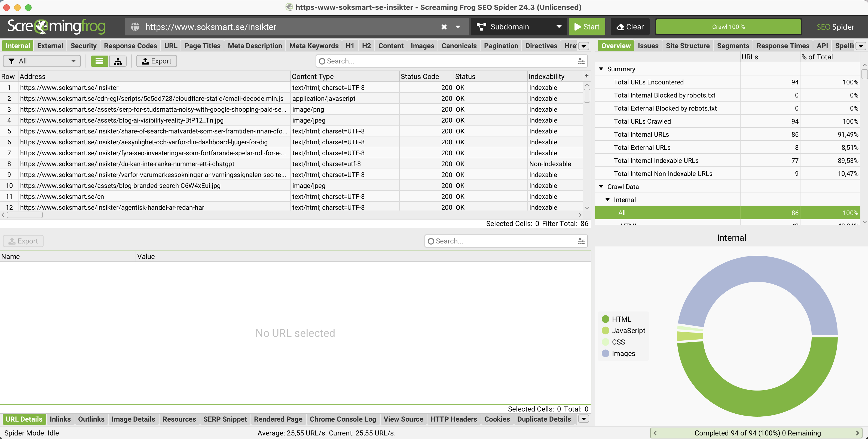Click the Total Internal Indexable URLs row
868x439 pixels.
[727, 161]
